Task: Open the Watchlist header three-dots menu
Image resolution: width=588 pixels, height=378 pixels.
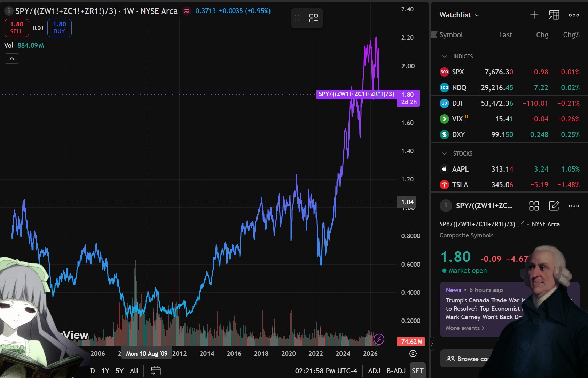Action: pos(574,15)
